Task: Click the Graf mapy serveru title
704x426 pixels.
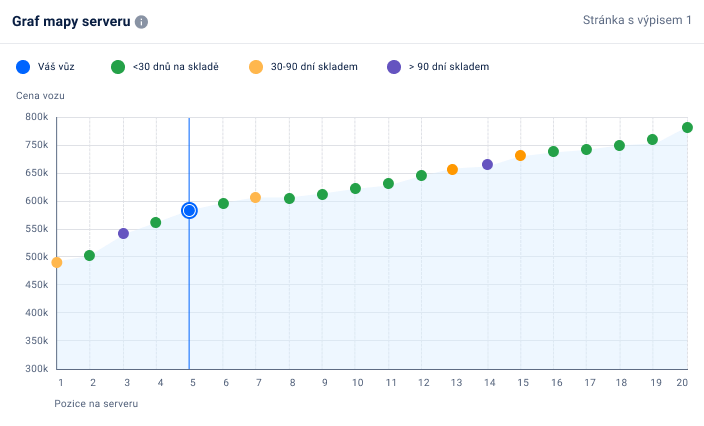Action: 70,21
